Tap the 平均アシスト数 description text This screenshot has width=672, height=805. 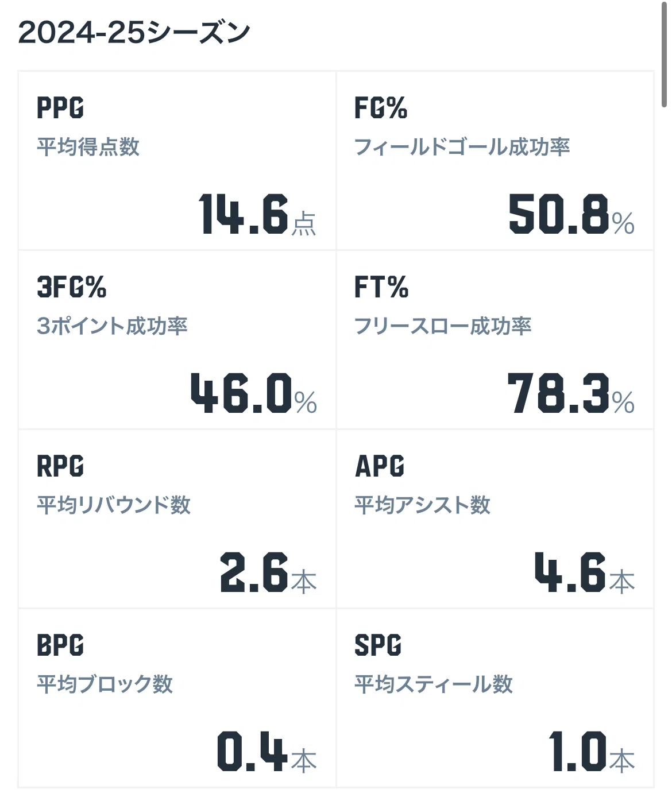coord(423,505)
